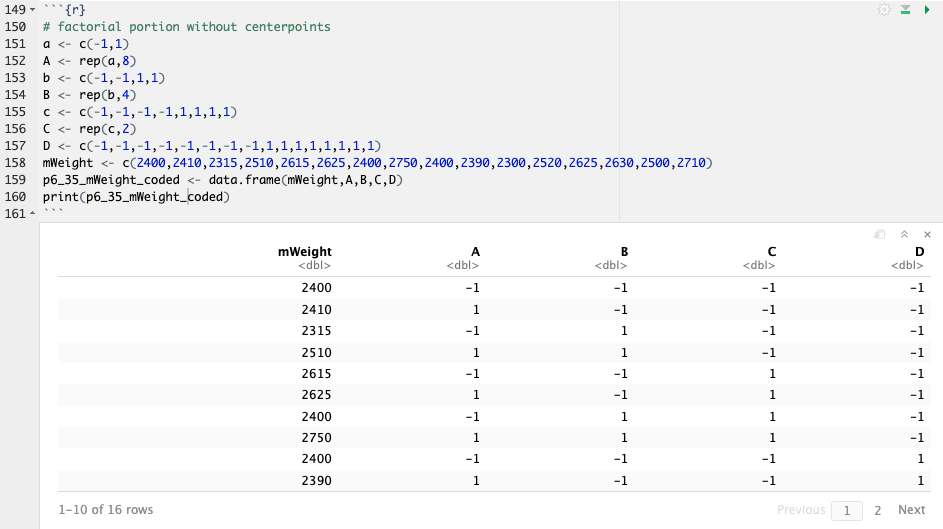Click Previous page link

801,510
